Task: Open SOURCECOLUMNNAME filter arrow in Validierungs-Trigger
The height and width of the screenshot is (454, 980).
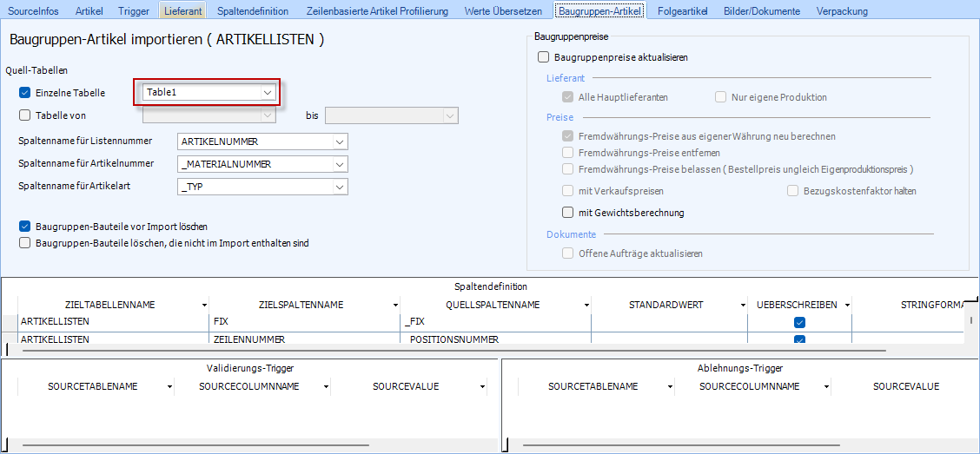Action: click(x=326, y=387)
